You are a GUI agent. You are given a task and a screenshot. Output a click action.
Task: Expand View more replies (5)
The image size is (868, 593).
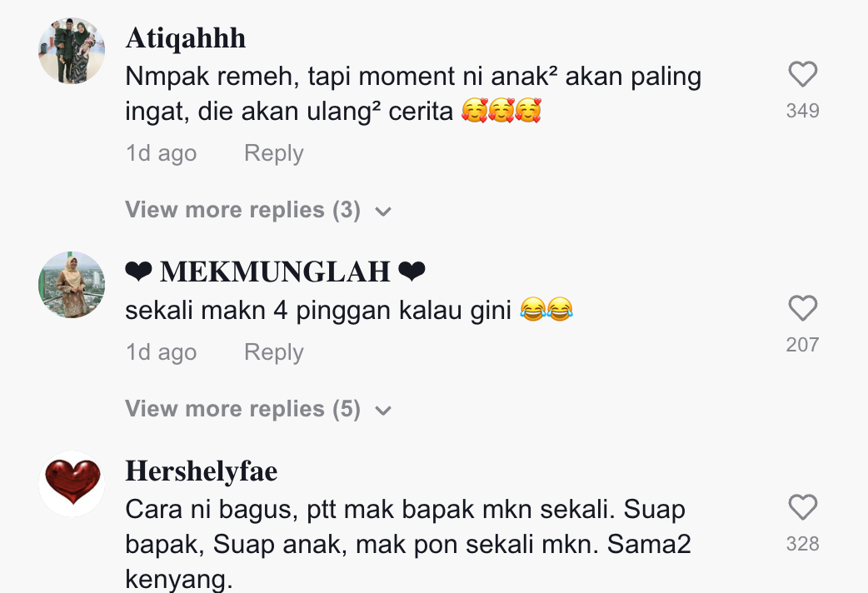[x=258, y=409]
